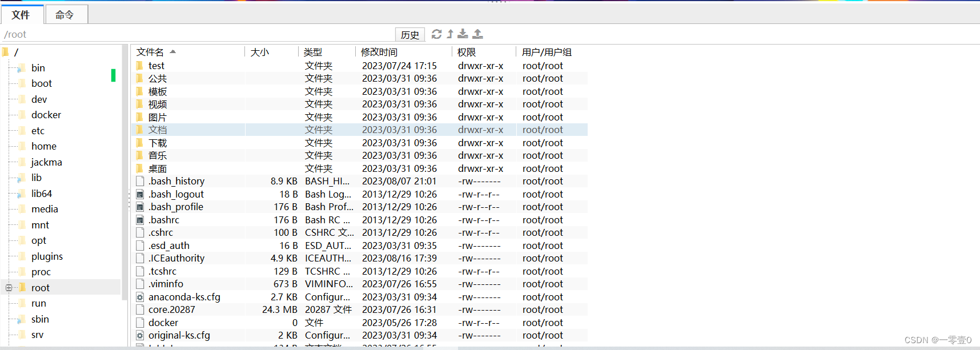The width and height of the screenshot is (980, 350).
Task: Click the upload file icon
Action: (x=478, y=34)
